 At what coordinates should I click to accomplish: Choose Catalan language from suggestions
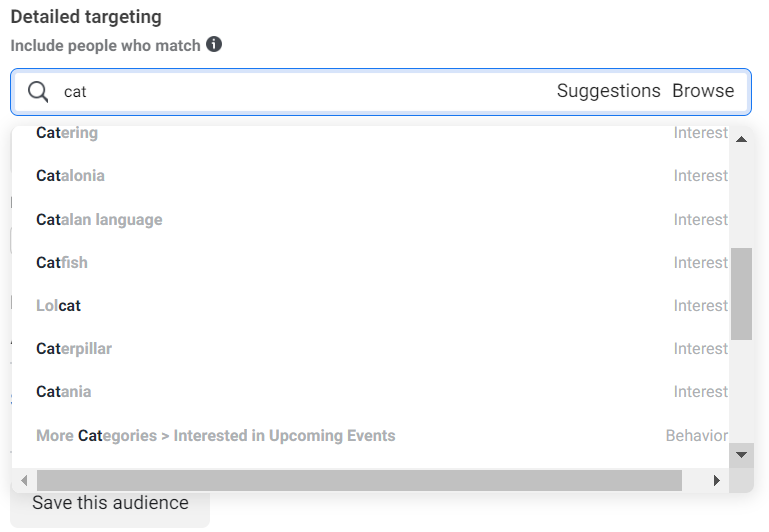coord(99,220)
